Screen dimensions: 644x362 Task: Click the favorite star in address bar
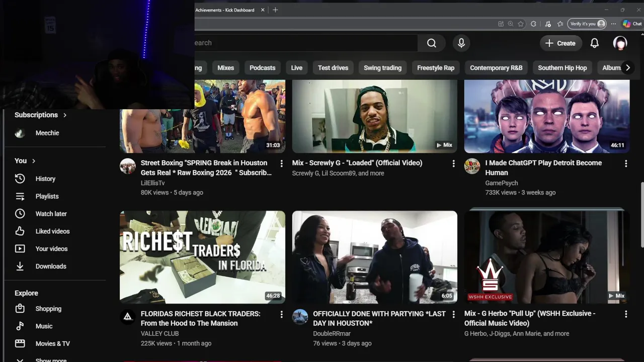click(521, 24)
